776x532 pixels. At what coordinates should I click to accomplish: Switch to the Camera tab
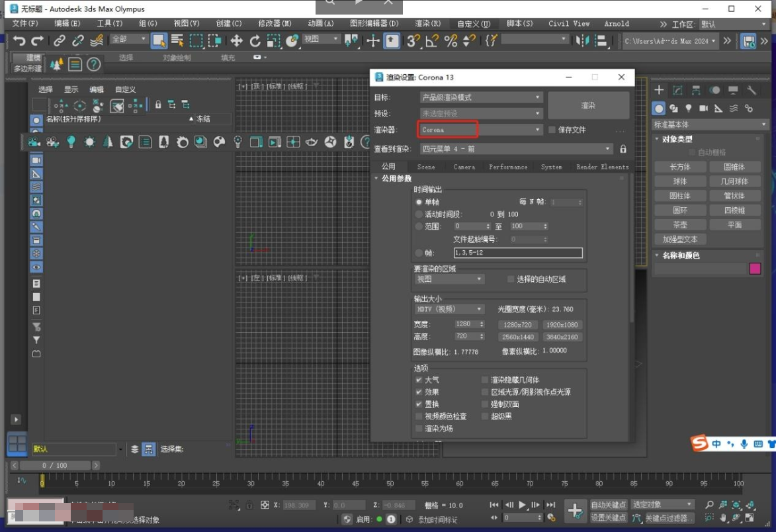[x=464, y=167]
